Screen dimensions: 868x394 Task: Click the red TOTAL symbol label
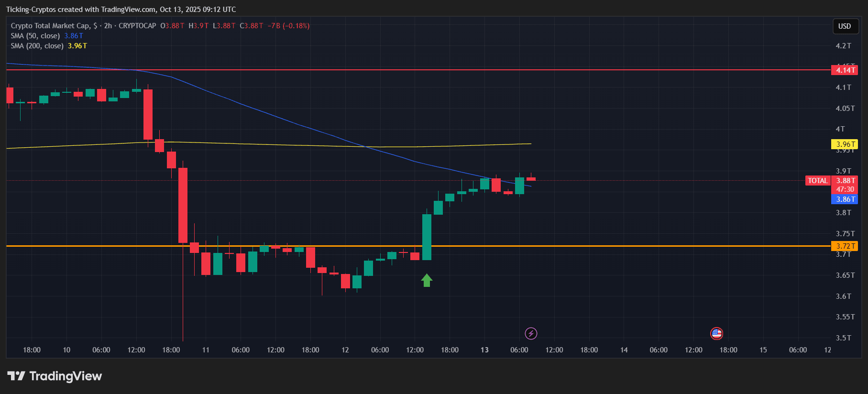pyautogui.click(x=817, y=181)
